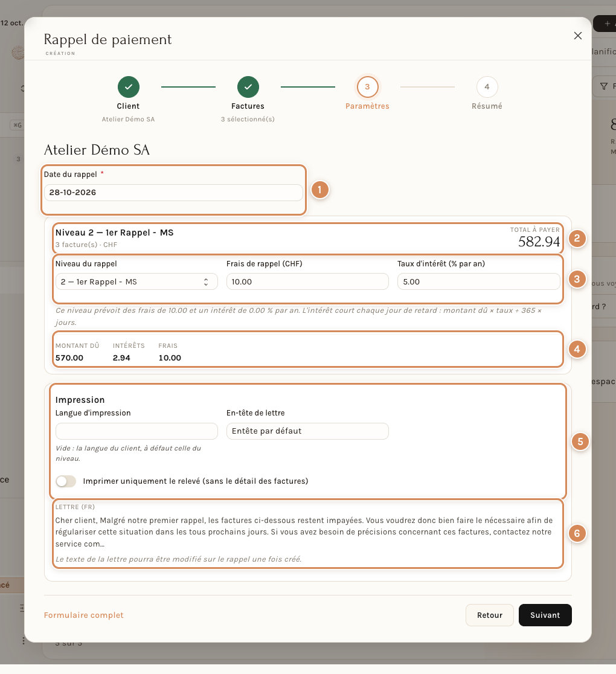This screenshot has width=616, height=674.
Task: Click the dialog title Rappel de paiement
Action: [x=108, y=39]
